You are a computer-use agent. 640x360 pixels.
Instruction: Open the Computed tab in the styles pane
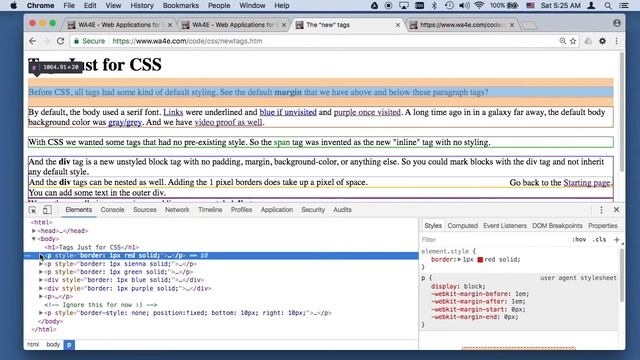(462, 226)
